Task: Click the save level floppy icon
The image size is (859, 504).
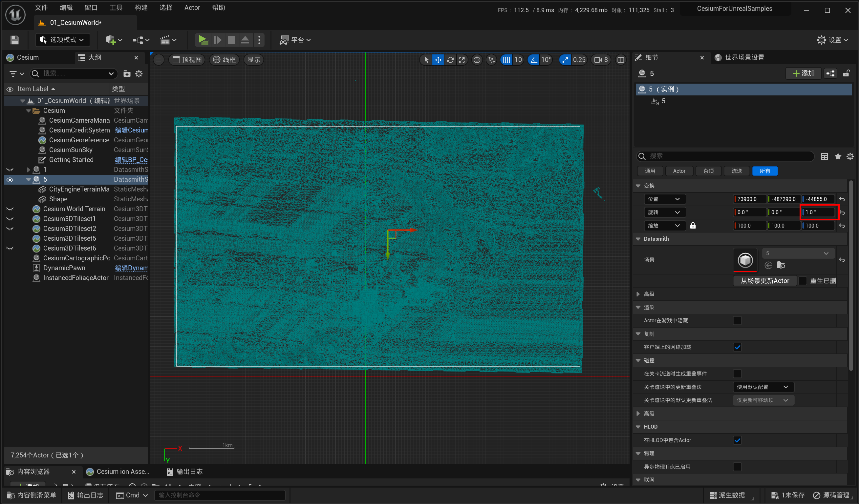Action: click(14, 40)
